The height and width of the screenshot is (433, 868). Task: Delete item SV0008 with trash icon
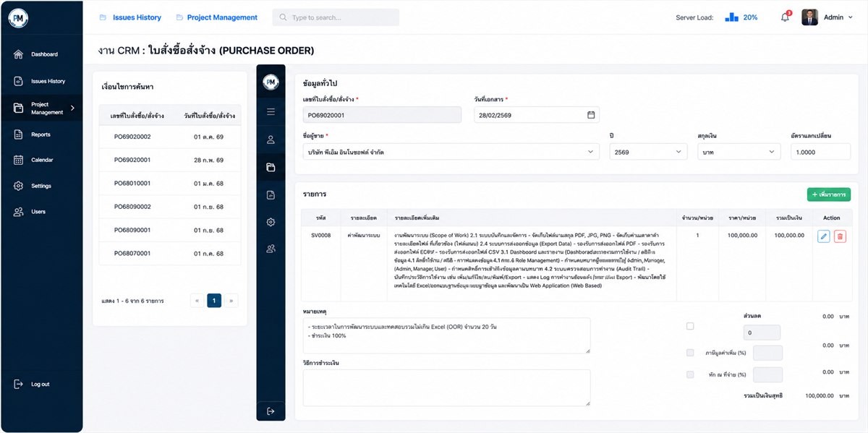coord(840,236)
